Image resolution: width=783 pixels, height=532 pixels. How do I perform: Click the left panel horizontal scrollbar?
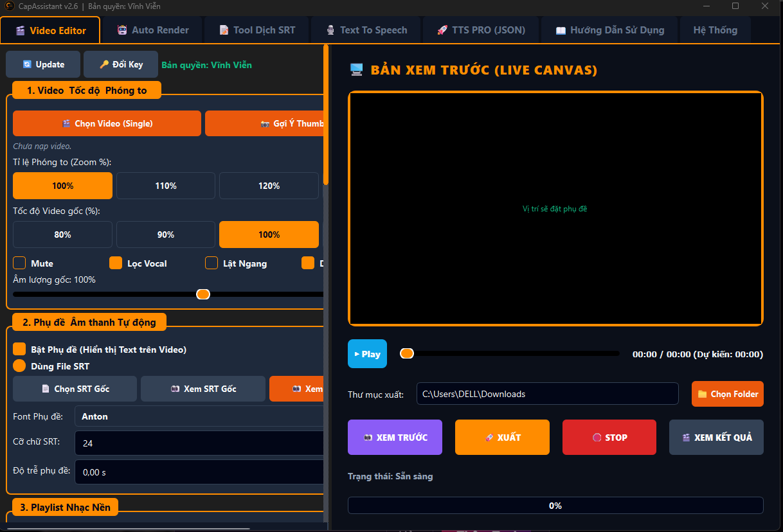[129, 529]
